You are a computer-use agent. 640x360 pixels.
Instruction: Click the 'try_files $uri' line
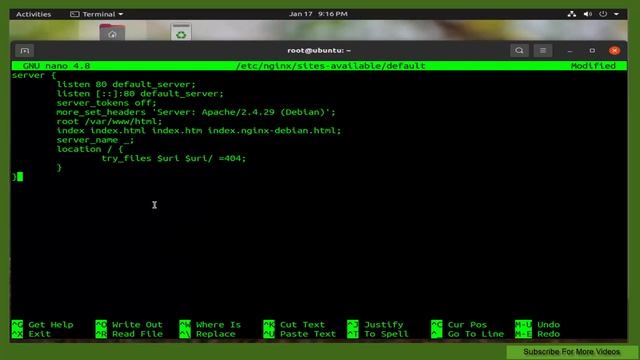tap(174, 158)
